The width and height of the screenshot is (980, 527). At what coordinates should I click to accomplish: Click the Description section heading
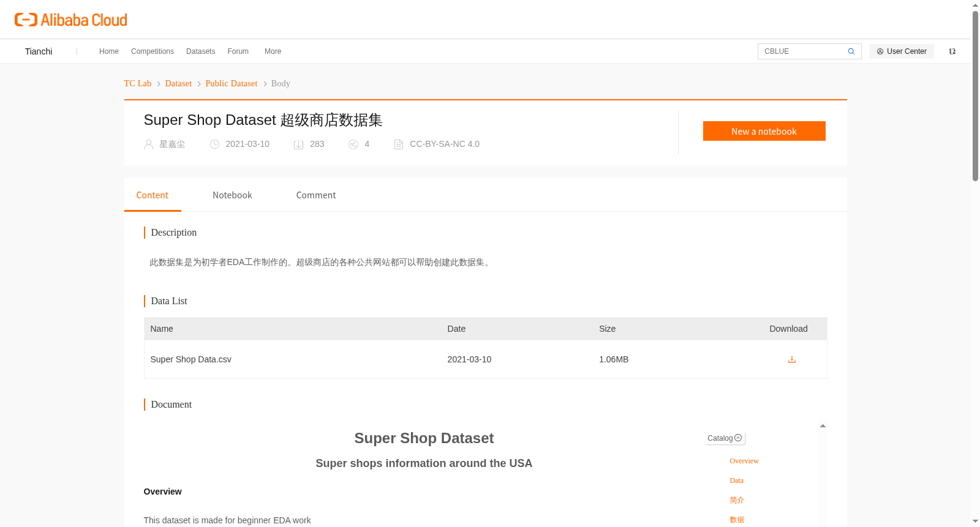click(174, 233)
